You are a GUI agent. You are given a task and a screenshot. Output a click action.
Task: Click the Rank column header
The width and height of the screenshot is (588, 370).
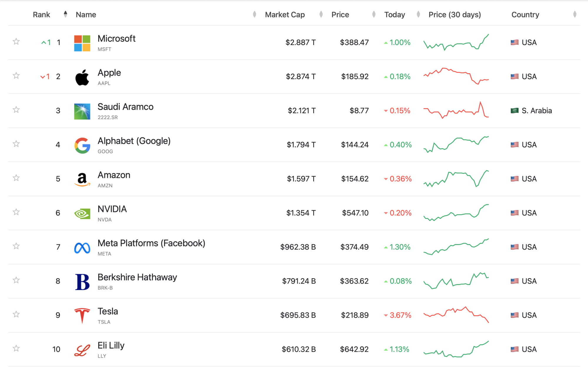pyautogui.click(x=41, y=15)
